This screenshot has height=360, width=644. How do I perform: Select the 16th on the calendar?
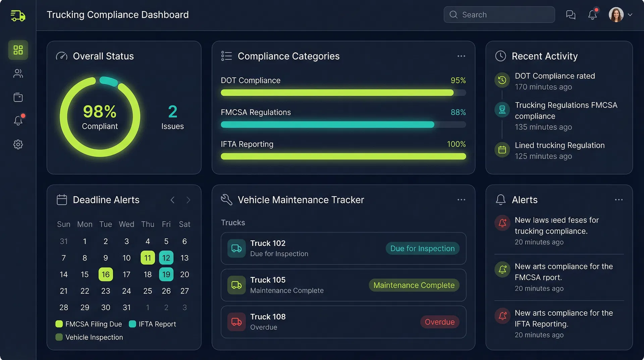[x=106, y=274]
